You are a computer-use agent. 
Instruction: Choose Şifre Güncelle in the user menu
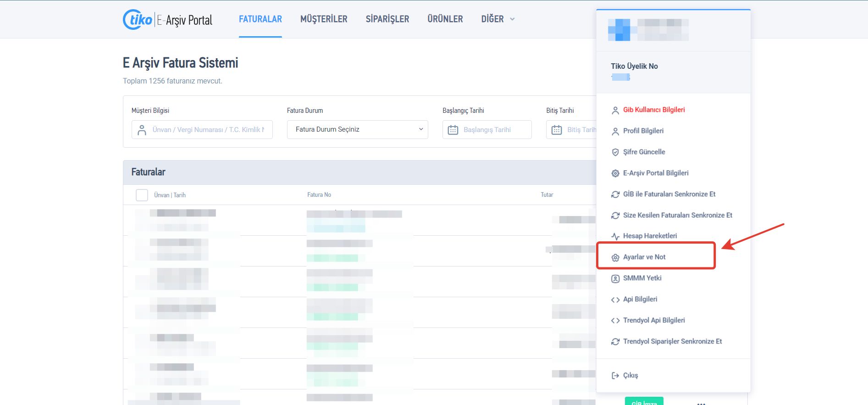pos(644,152)
